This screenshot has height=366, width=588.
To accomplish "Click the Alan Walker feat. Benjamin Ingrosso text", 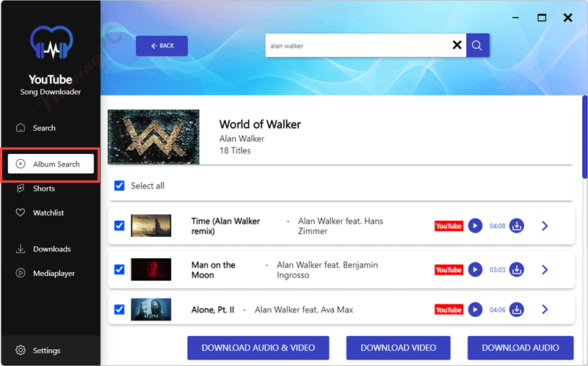I will pos(327,270).
